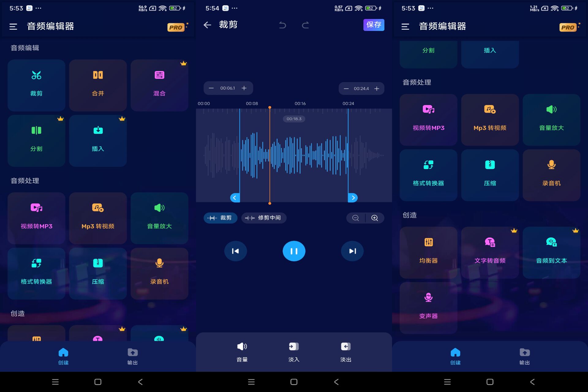This screenshot has height=392, width=588.
Task: Open the Mix (混合) tool
Action: (x=159, y=85)
